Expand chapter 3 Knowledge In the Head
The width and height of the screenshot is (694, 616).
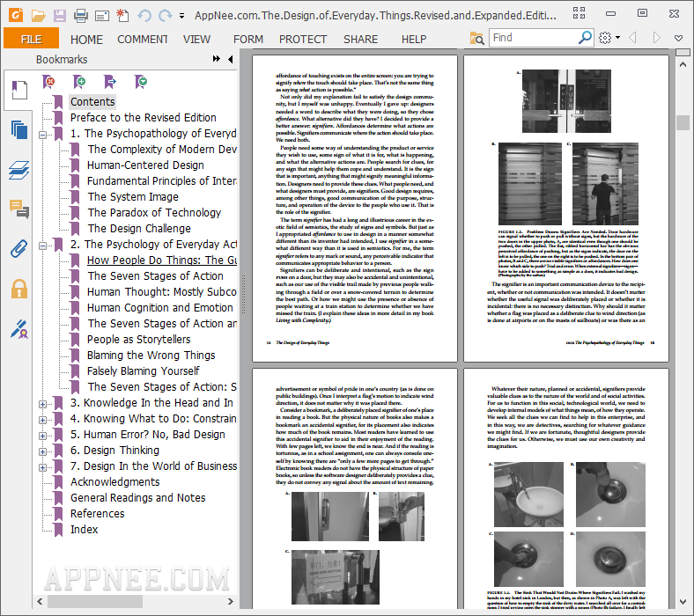tap(42, 404)
